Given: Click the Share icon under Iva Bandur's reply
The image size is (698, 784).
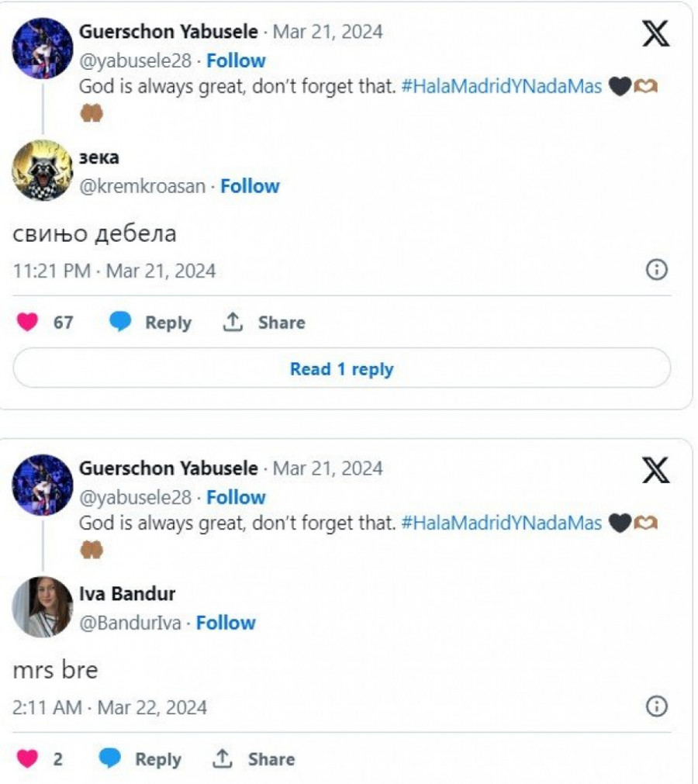Looking at the screenshot, I should coord(223,759).
